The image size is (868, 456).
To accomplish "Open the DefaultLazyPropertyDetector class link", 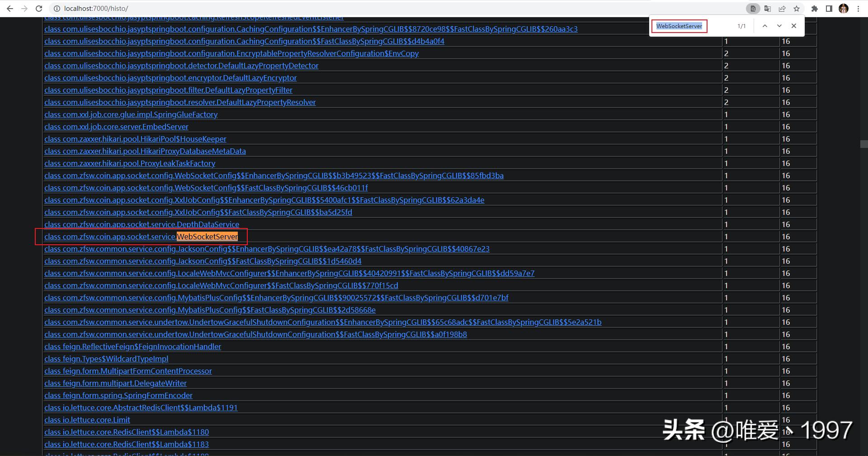I will point(181,66).
